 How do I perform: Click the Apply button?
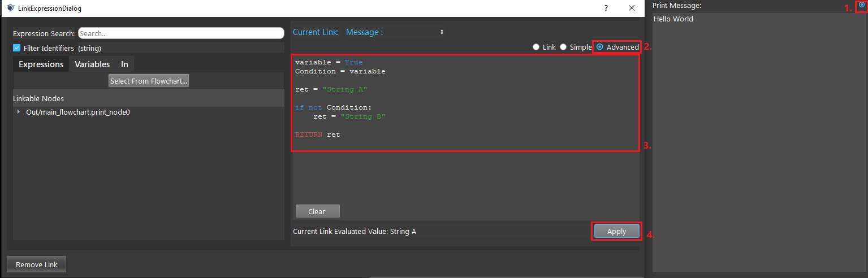[616, 231]
